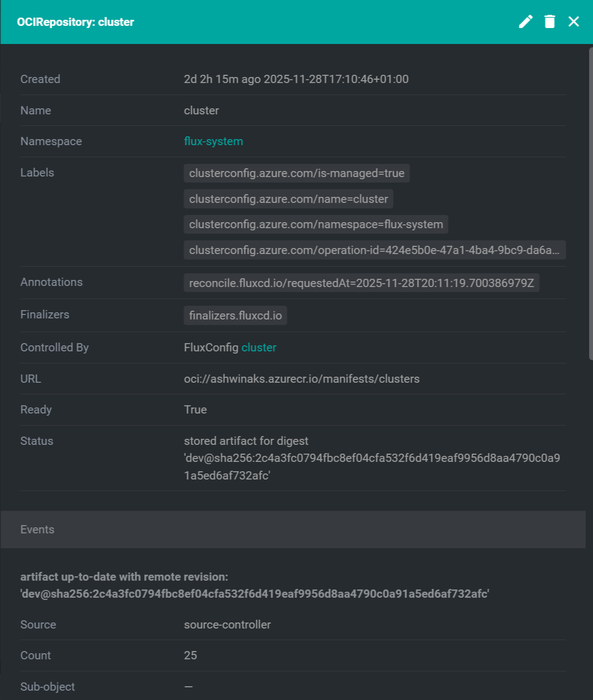This screenshot has height=700, width=593.
Task: Click the finalizers.fluxcd.io badge
Action: [235, 316]
